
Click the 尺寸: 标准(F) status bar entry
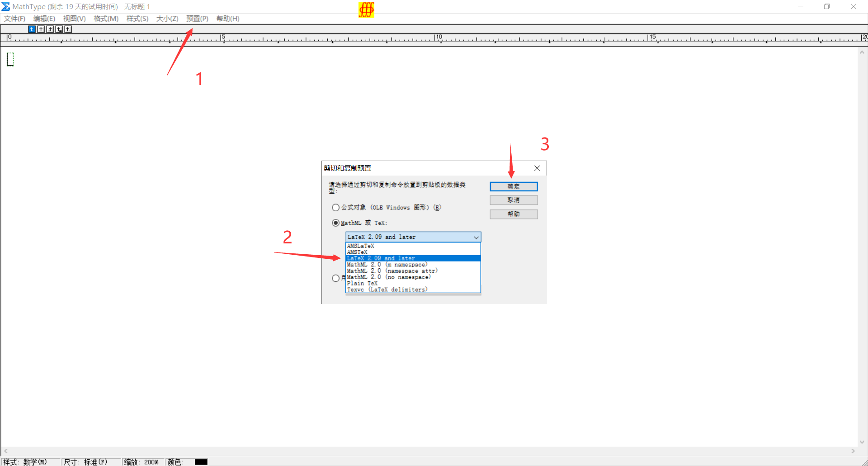click(91, 462)
